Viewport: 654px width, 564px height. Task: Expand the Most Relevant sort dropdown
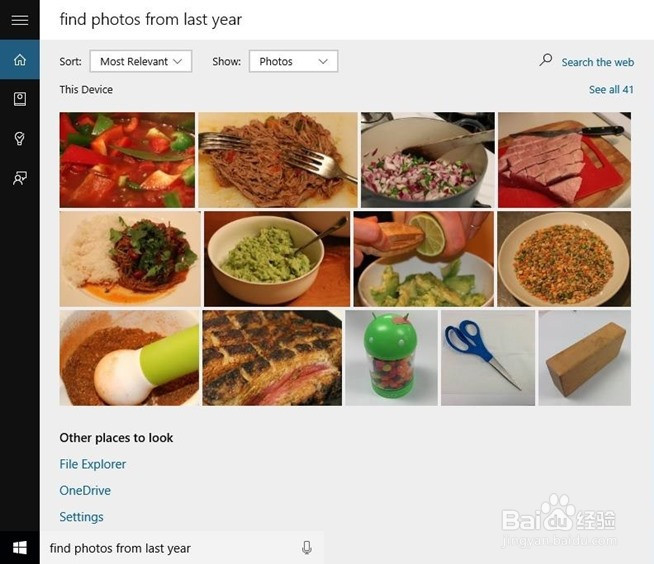(x=140, y=61)
